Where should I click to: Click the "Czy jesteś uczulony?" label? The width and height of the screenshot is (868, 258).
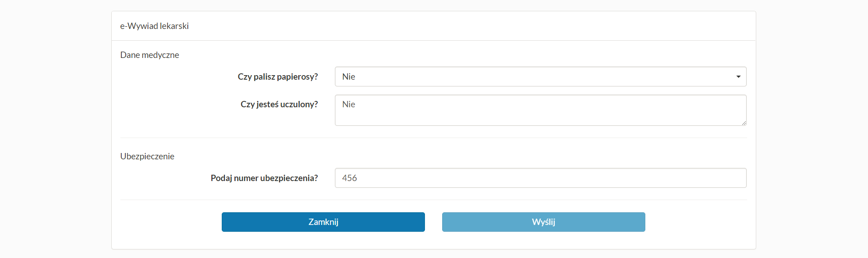(279, 104)
